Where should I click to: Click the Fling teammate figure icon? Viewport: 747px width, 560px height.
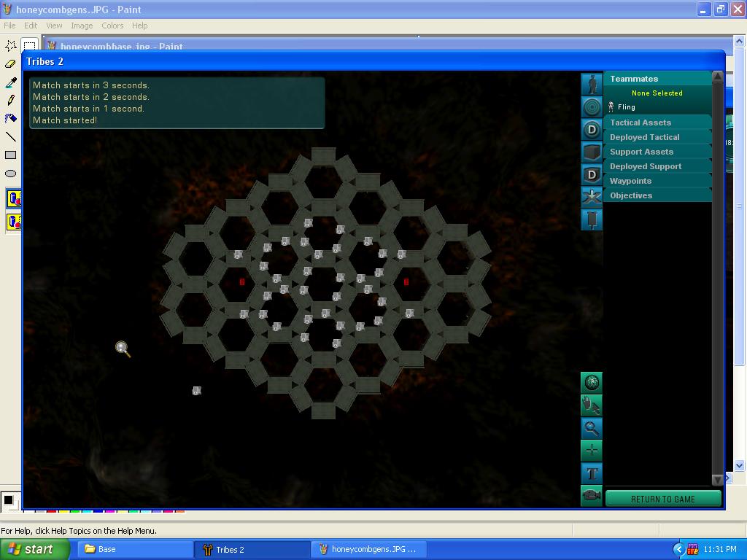point(611,106)
